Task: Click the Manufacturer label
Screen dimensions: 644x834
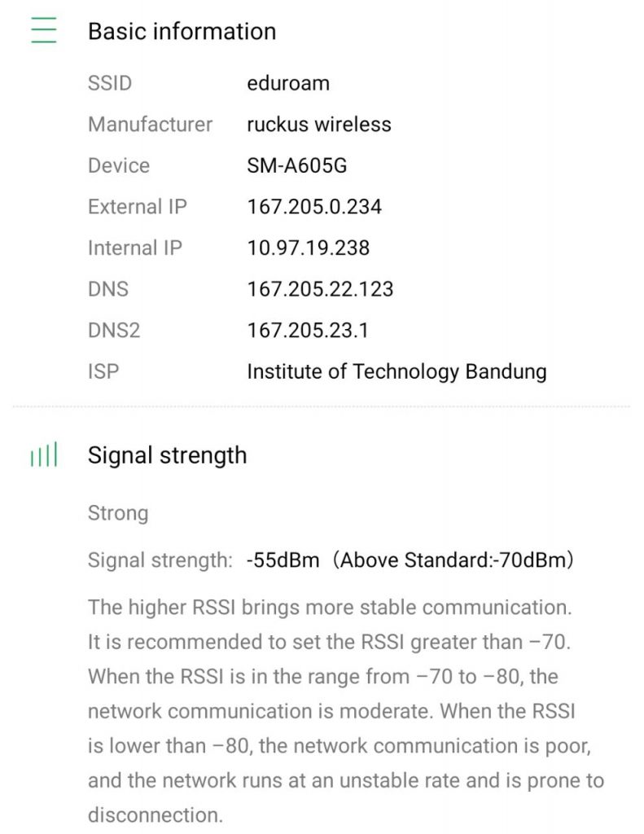Action: (x=150, y=125)
